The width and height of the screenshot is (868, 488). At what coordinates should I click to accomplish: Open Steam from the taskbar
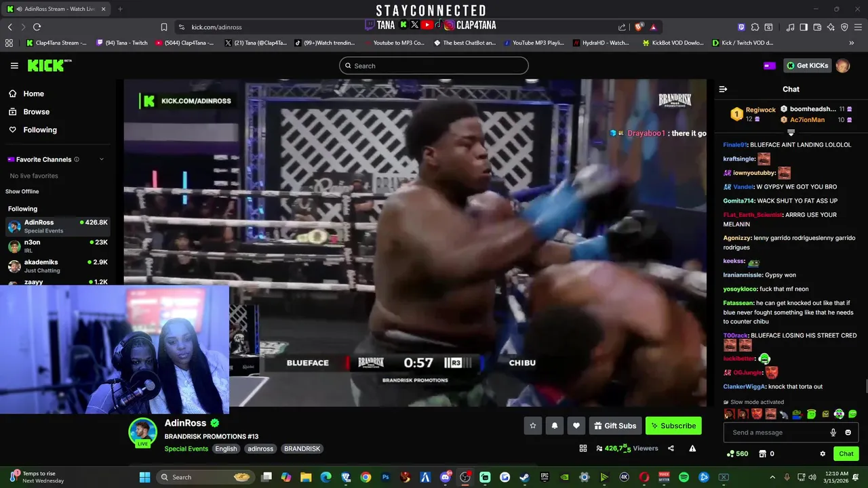(x=525, y=477)
